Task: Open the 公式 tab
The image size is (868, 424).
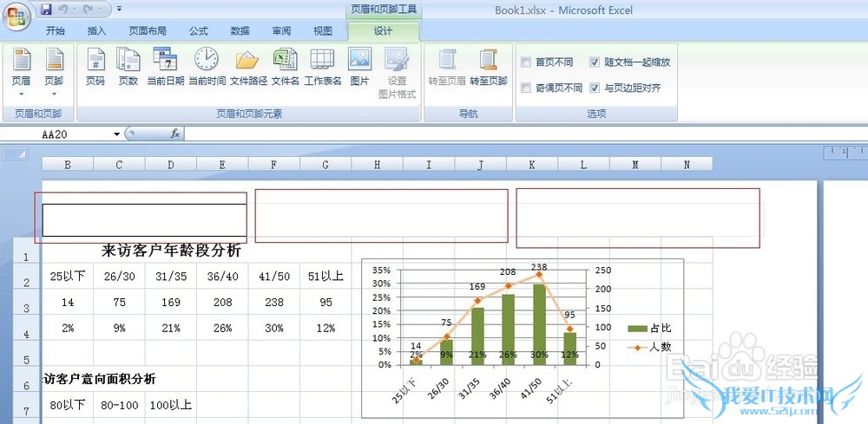Action: (198, 31)
